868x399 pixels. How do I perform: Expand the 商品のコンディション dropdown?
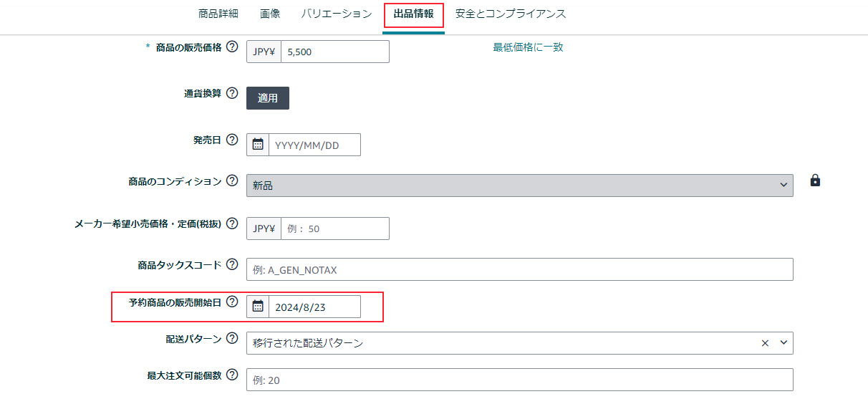pyautogui.click(x=783, y=186)
